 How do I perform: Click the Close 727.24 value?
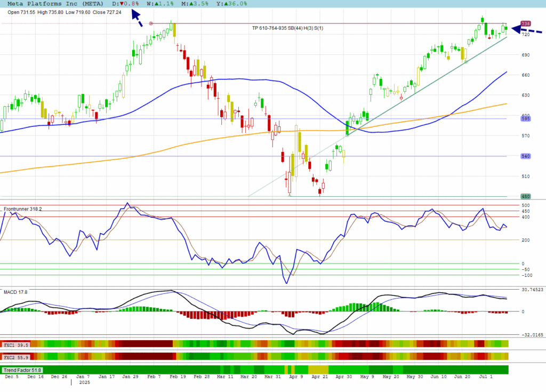[107, 12]
